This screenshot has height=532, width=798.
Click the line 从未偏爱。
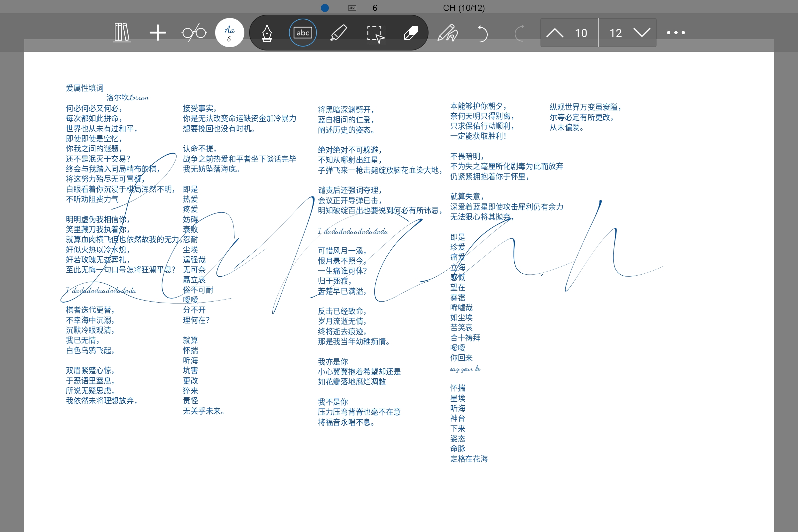coord(567,127)
